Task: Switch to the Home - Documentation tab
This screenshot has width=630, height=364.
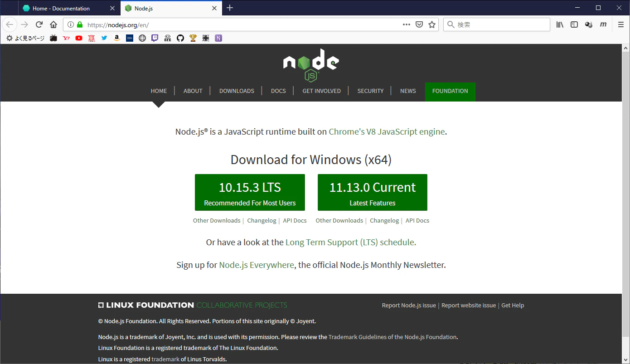Action: point(69,8)
